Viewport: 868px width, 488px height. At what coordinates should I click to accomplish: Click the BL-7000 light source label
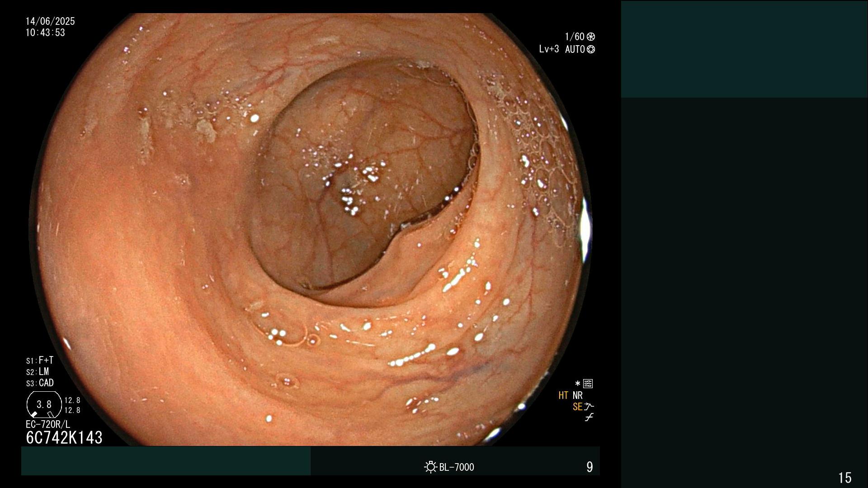tap(457, 467)
